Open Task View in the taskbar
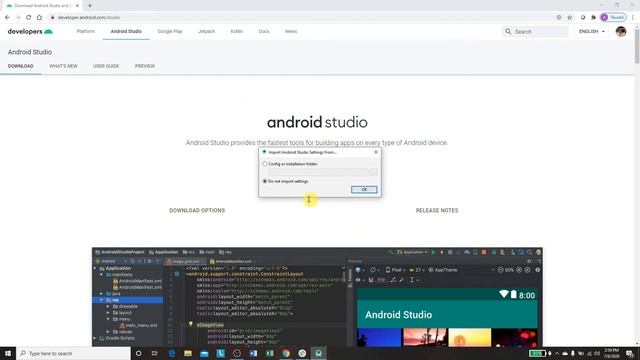The image size is (640, 360). pos(155,353)
